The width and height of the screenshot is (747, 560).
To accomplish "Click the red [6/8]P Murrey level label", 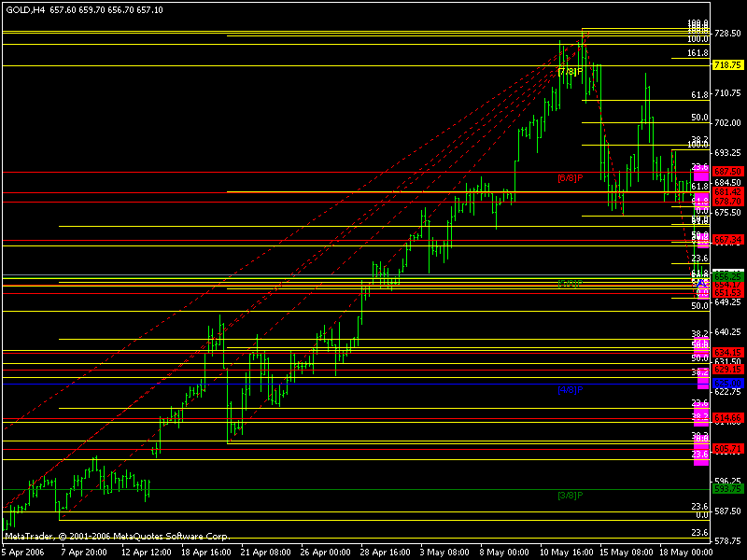I will pos(571,178).
